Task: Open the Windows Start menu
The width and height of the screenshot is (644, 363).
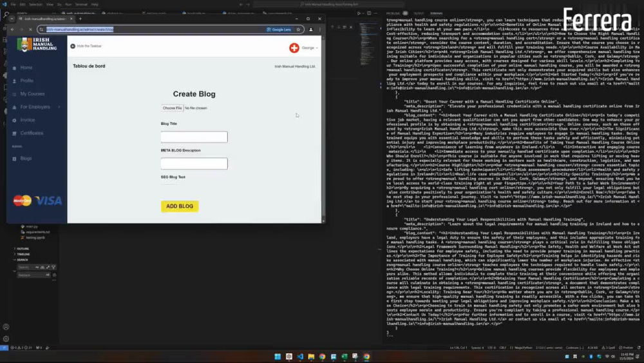Action: tap(278, 357)
